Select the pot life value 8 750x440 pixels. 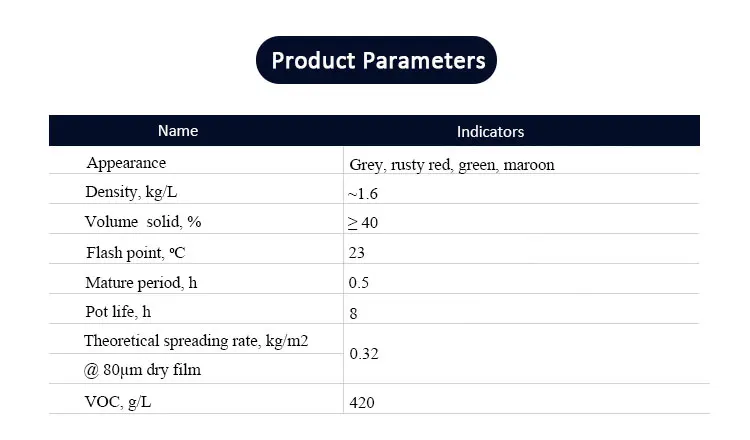click(353, 314)
